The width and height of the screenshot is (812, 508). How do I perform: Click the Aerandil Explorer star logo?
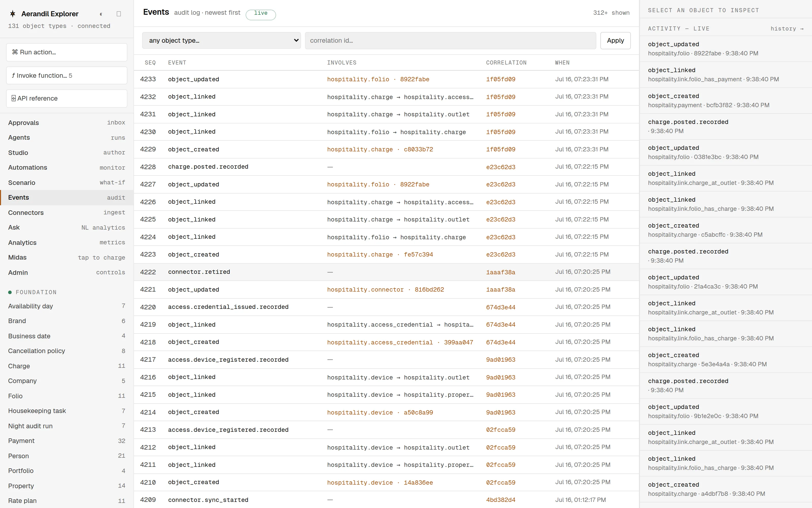[x=13, y=14]
